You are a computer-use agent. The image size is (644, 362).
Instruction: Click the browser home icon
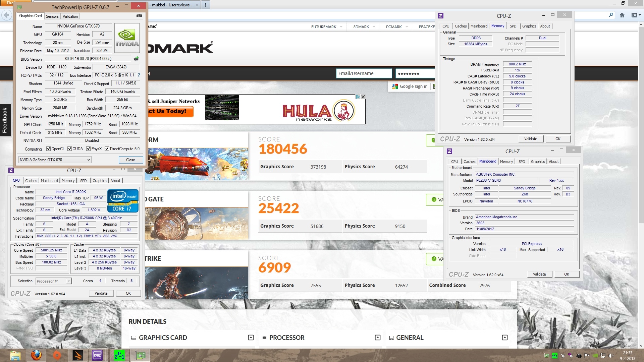622,15
